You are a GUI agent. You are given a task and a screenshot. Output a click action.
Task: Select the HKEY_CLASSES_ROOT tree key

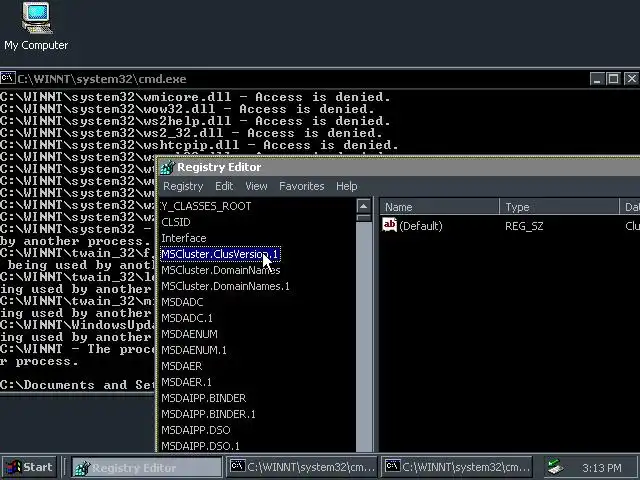click(206, 206)
